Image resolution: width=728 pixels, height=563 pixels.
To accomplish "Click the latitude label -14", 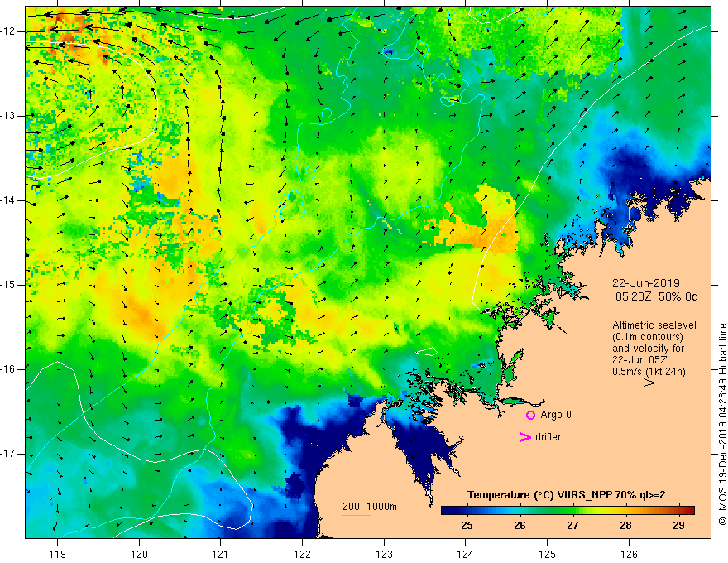I will click(x=8, y=200).
